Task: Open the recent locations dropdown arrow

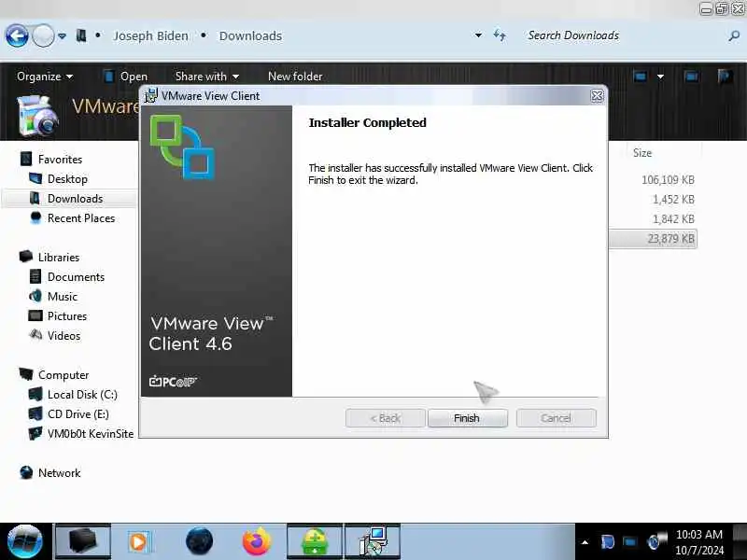Action: click(x=62, y=35)
